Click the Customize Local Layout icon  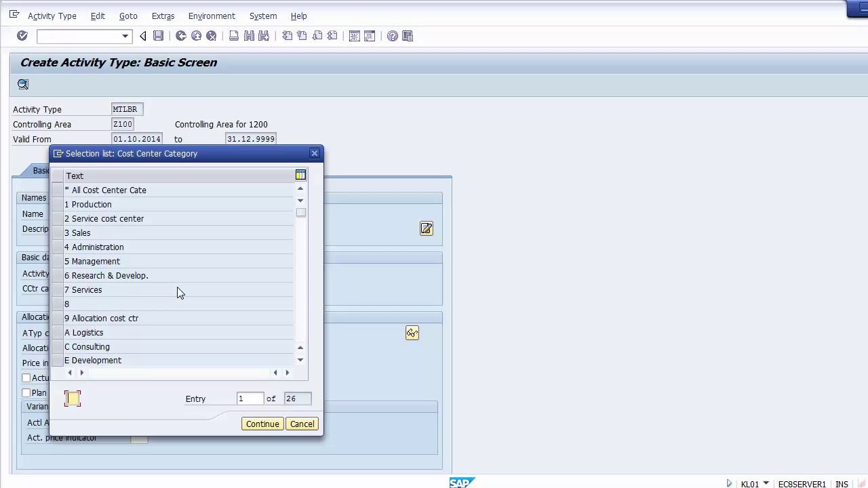pos(408,36)
